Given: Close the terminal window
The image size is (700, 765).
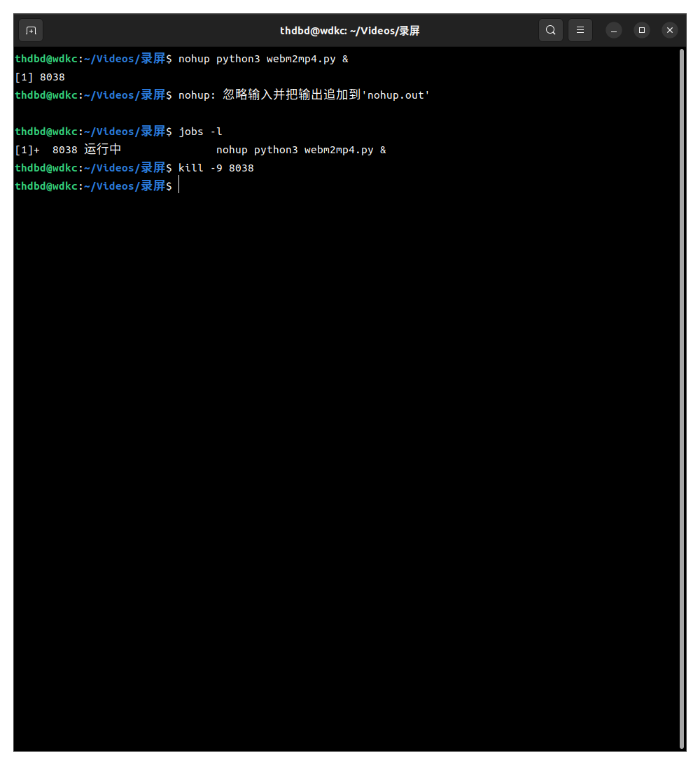Looking at the screenshot, I should [x=670, y=30].
